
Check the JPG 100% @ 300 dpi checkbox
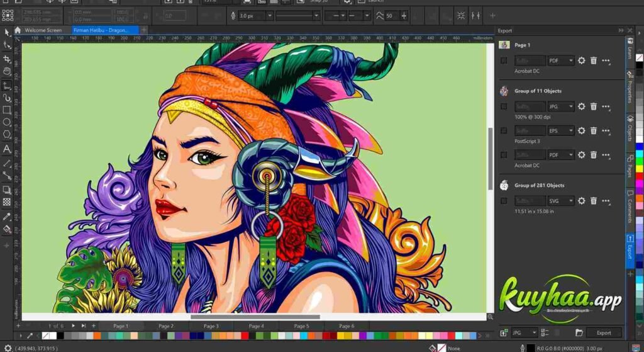coord(504,106)
